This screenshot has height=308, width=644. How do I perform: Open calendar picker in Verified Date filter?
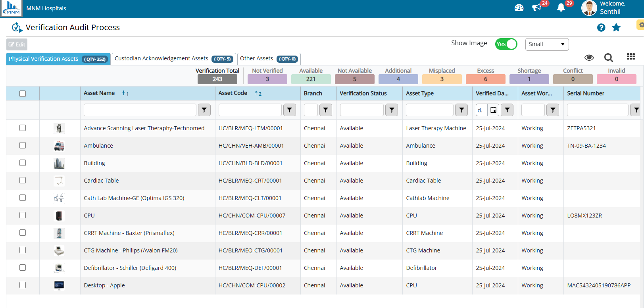(493, 110)
